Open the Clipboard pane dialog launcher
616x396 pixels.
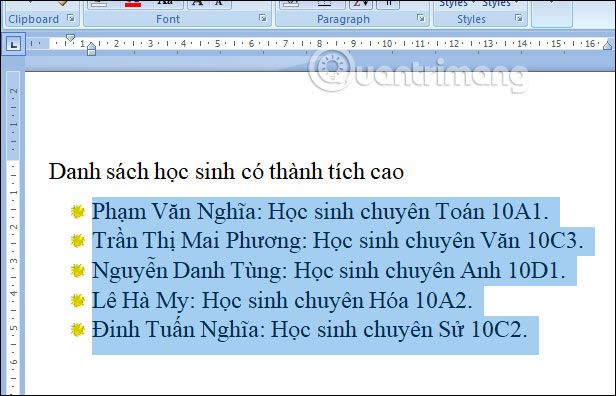click(x=71, y=18)
